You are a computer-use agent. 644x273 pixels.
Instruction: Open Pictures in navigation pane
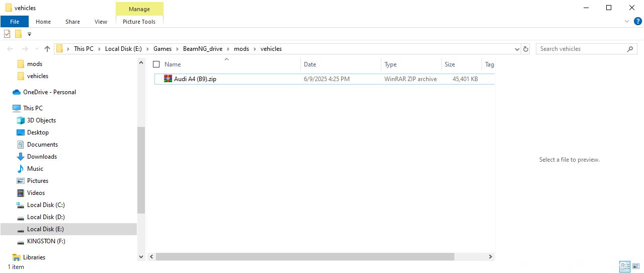(x=38, y=181)
